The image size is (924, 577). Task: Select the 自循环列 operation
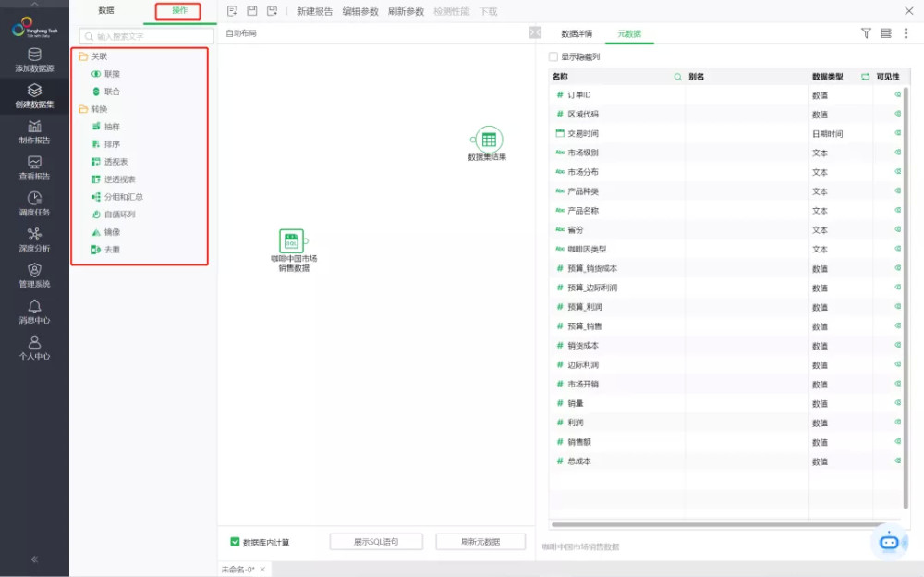pos(114,215)
